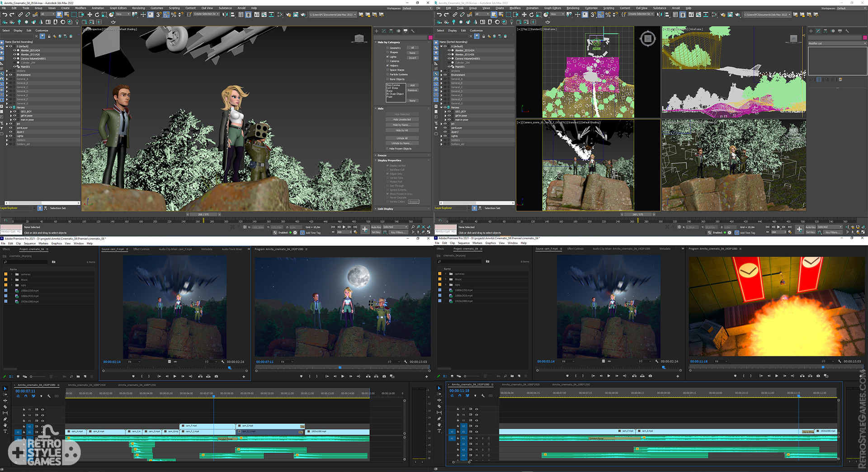
Task: Open Graph Editors menu in left 3ds Max
Action: coord(118,8)
